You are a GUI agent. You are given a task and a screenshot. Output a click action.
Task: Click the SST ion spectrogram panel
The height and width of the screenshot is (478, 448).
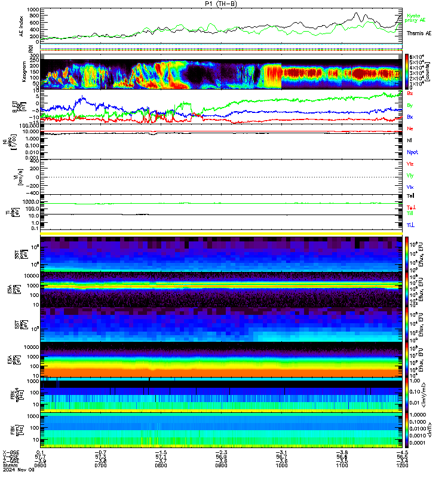[221, 255]
